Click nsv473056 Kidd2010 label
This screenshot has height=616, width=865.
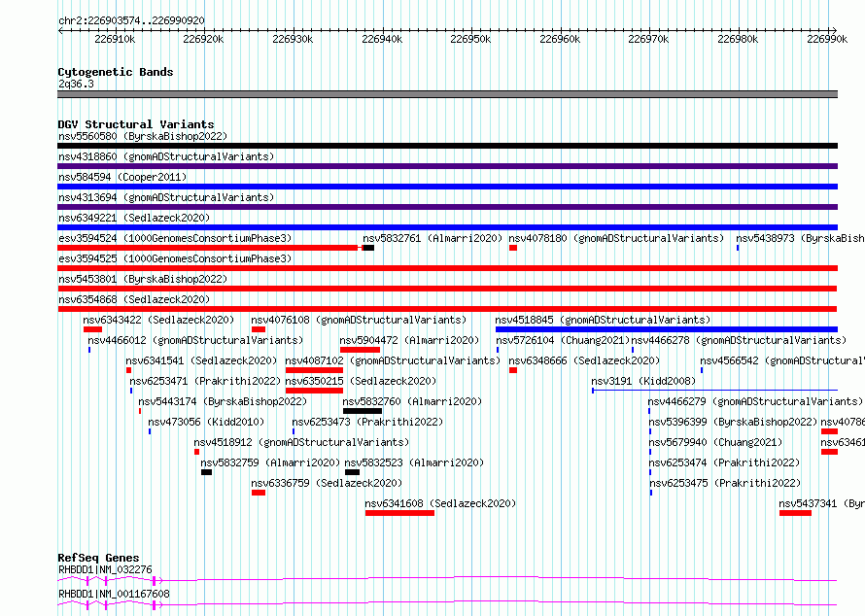[x=206, y=422]
